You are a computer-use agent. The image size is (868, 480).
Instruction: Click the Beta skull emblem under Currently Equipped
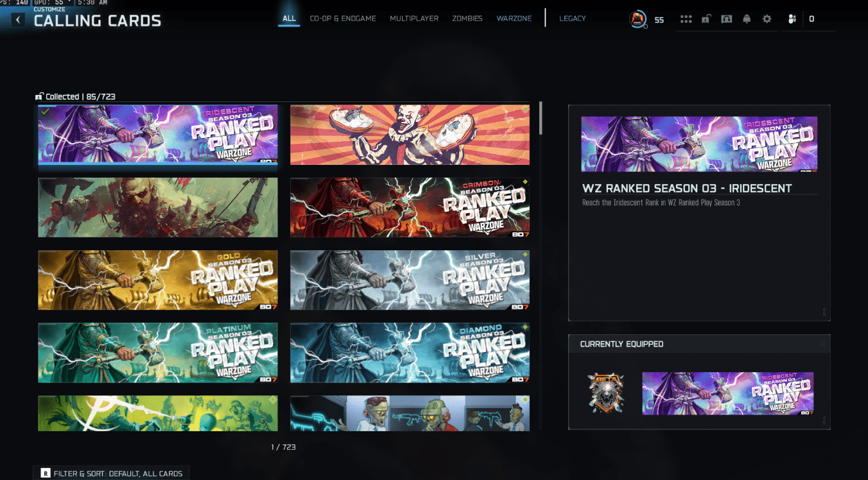pos(605,391)
